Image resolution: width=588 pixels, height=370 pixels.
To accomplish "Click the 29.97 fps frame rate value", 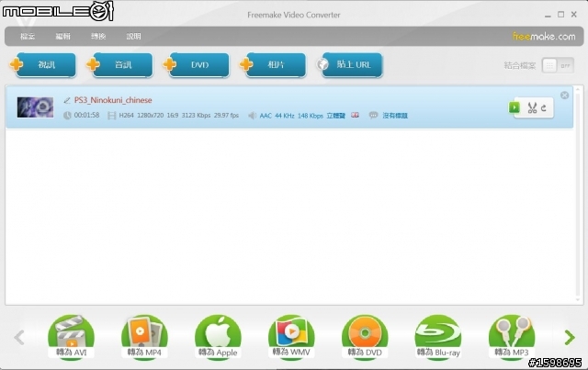I will [x=226, y=116].
